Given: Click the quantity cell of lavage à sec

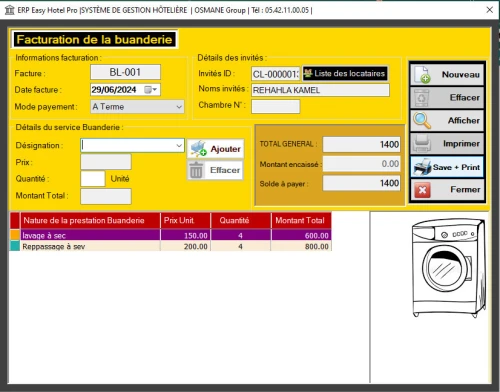Looking at the screenshot, I should (241, 235).
